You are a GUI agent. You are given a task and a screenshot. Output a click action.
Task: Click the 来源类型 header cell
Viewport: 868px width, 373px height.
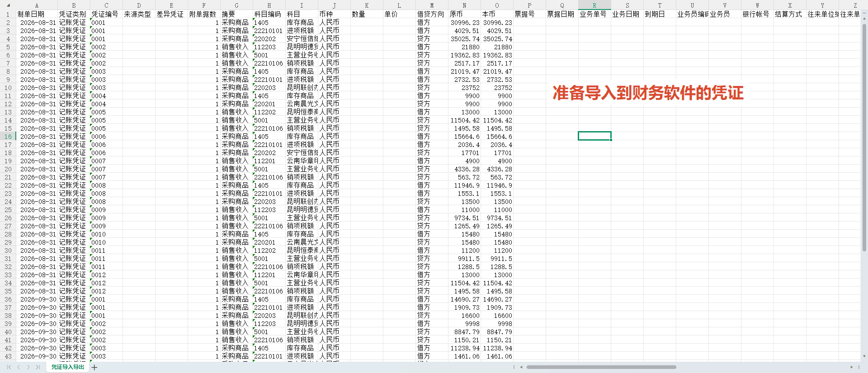pyautogui.click(x=139, y=14)
